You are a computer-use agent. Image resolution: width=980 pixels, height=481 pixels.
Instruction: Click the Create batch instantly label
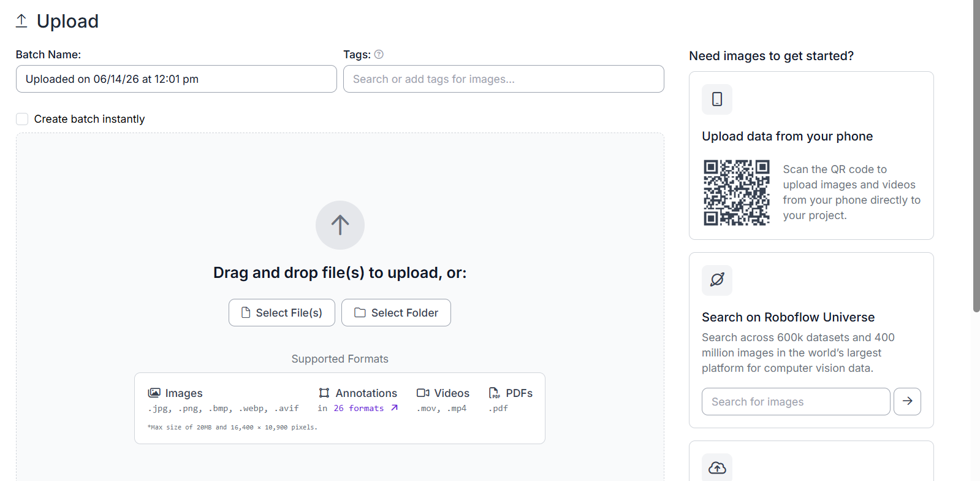pos(89,119)
